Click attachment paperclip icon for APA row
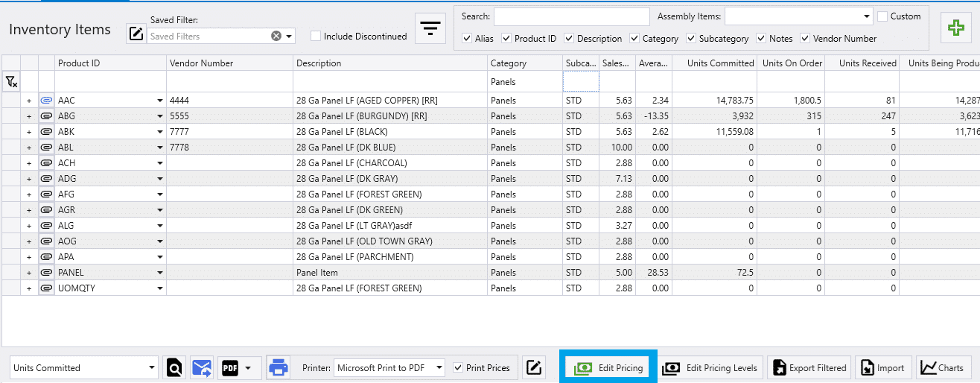The width and height of the screenshot is (980, 383). pos(46,257)
